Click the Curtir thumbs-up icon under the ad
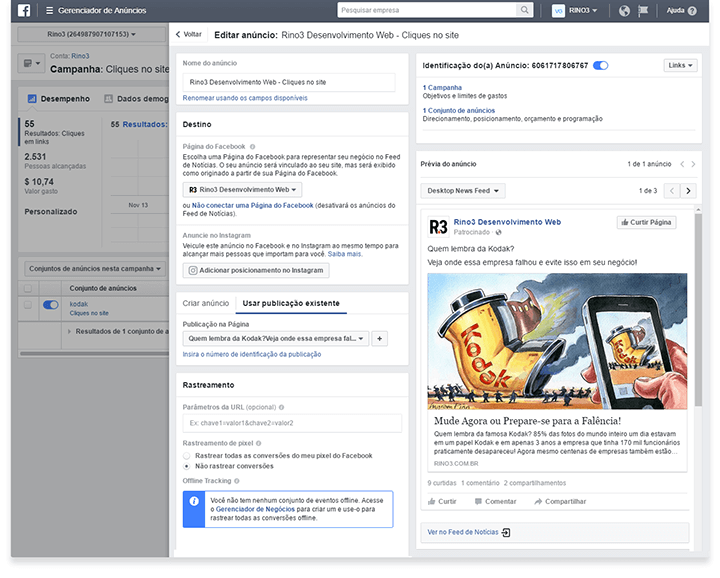This screenshot has width=720, height=578. [x=431, y=502]
